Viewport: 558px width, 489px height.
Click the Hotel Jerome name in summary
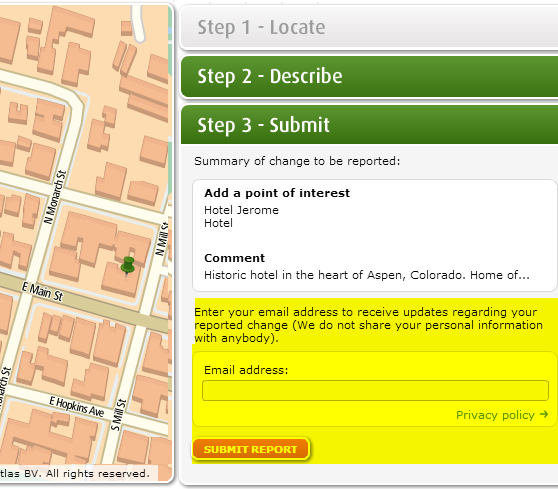(x=241, y=210)
